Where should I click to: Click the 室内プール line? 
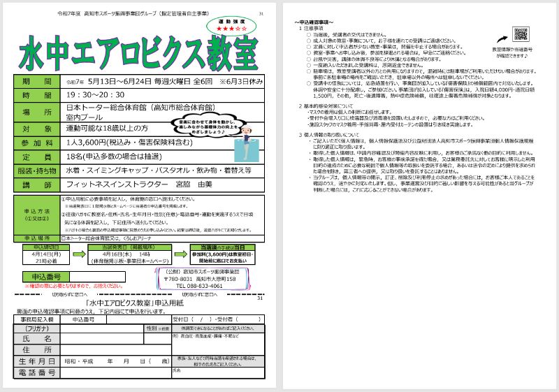85,117
